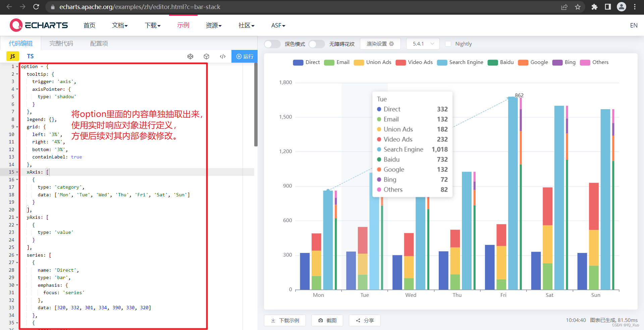The image size is (644, 330).
Task: Toggle the accessibility pattern switch
Action: click(x=316, y=44)
